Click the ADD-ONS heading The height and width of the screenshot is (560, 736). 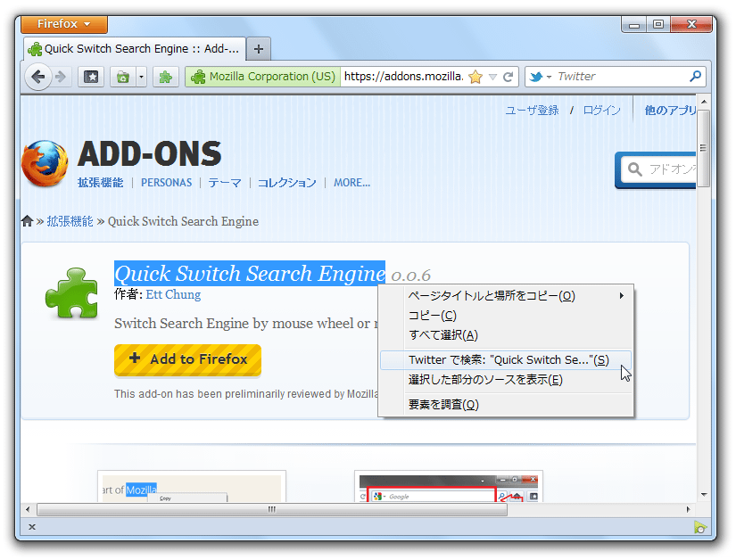(x=149, y=154)
